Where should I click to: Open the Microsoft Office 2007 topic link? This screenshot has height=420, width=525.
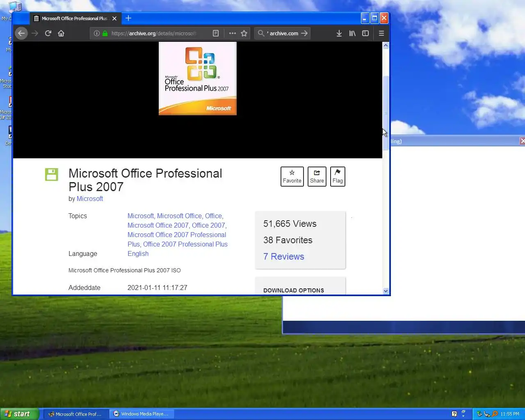pos(158,225)
